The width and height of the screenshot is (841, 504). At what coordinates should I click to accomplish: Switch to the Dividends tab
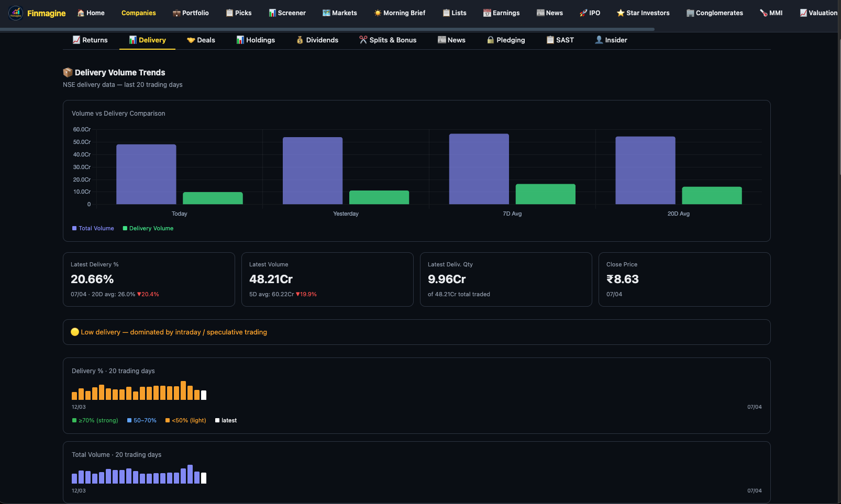317,40
